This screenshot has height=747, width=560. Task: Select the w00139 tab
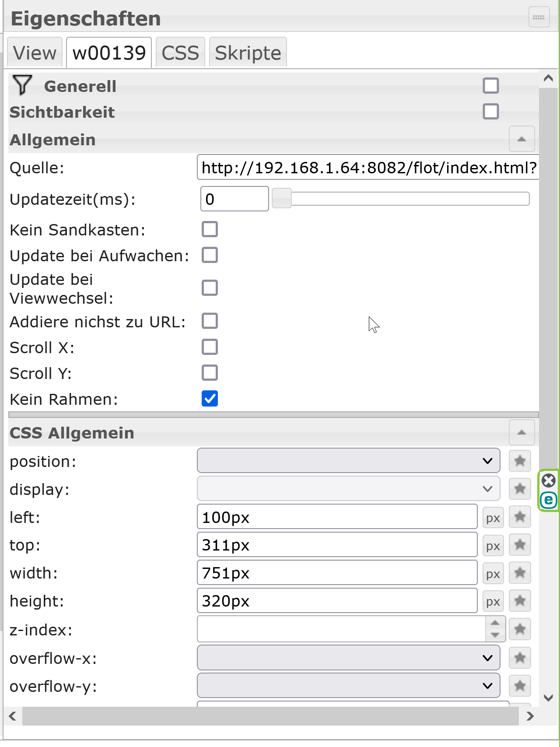(109, 53)
